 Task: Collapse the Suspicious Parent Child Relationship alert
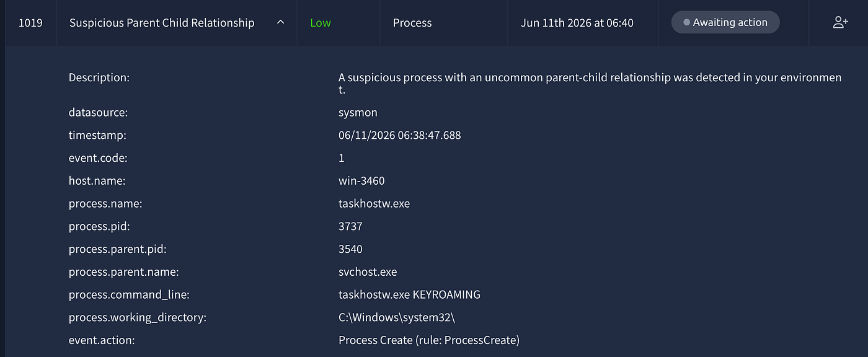(280, 22)
